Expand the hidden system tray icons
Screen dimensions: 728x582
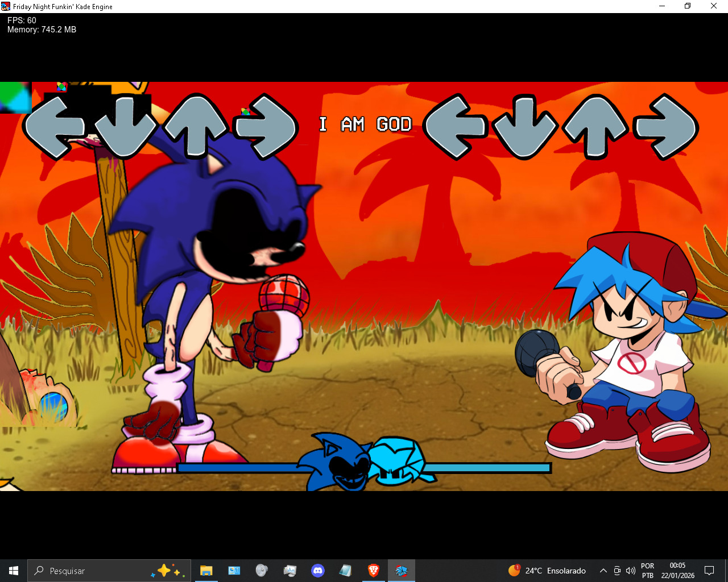603,571
